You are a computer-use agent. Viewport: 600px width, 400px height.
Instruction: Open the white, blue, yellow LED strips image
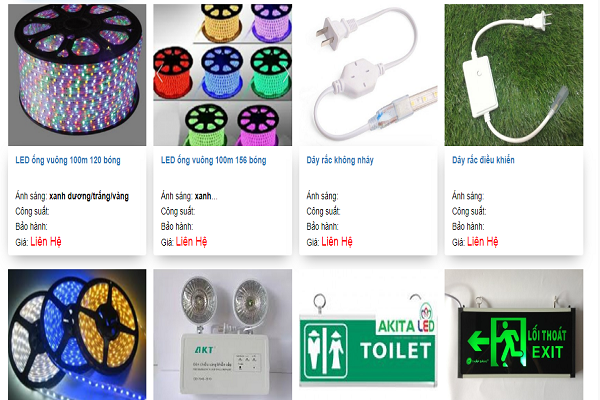(x=77, y=335)
